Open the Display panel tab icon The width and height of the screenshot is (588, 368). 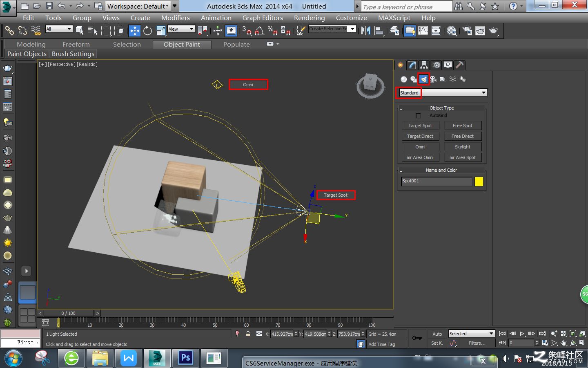coord(448,65)
